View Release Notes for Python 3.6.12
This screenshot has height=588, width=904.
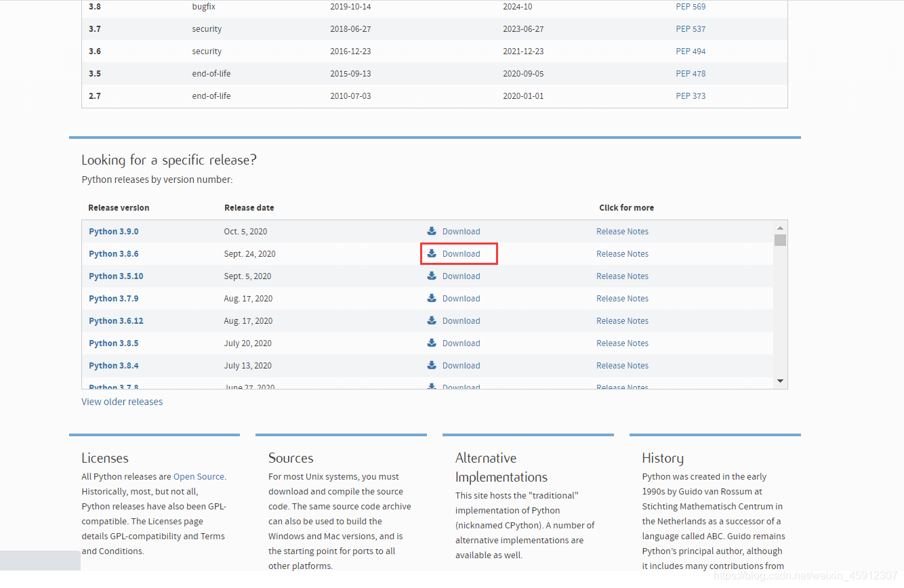pos(622,321)
